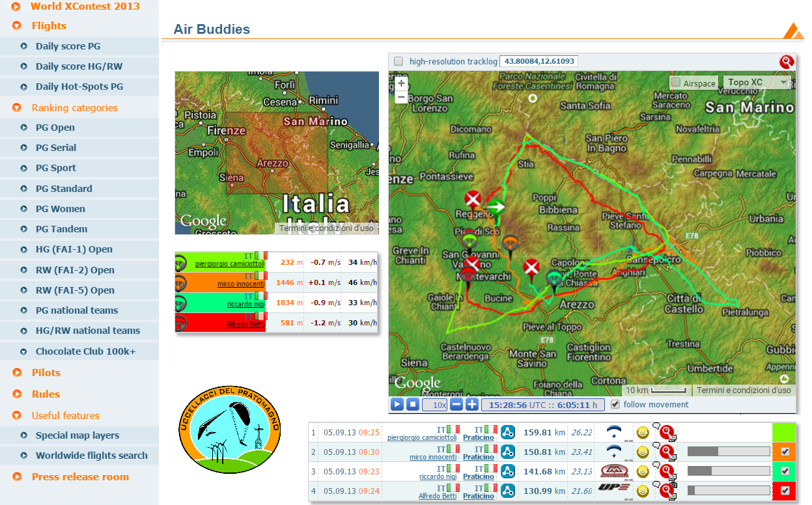Open flight detail icon for the 130.99 km flight
This screenshot has height=505, width=812.
point(508,491)
